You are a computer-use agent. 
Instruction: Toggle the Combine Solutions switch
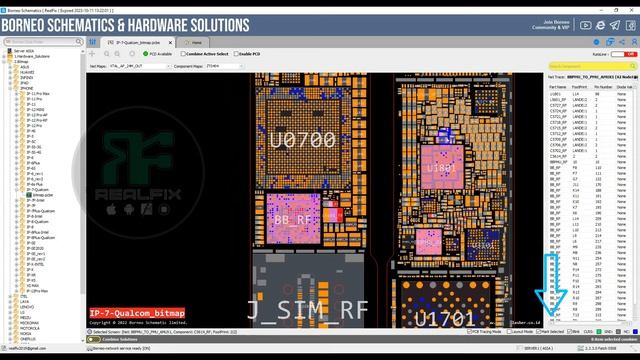(x=93, y=340)
